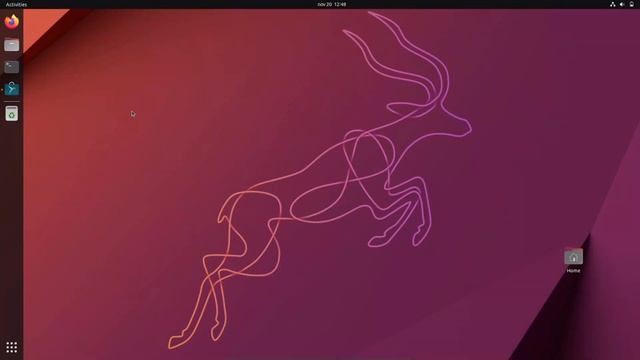This screenshot has width=640, height=360.
Task: Open the Files manager in the dock
Action: pyautogui.click(x=11, y=44)
